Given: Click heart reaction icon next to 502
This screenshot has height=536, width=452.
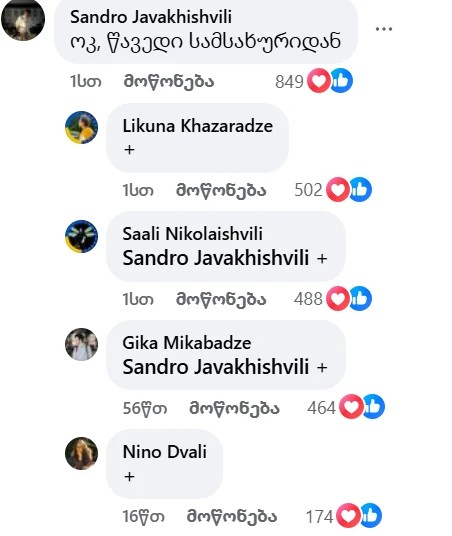Looking at the screenshot, I should tap(338, 190).
